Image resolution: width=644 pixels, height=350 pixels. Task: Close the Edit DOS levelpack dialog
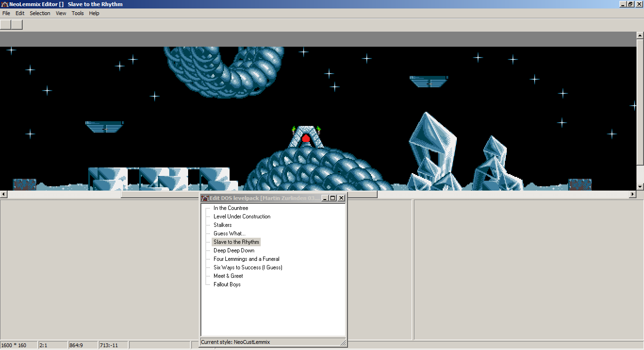[x=341, y=198]
